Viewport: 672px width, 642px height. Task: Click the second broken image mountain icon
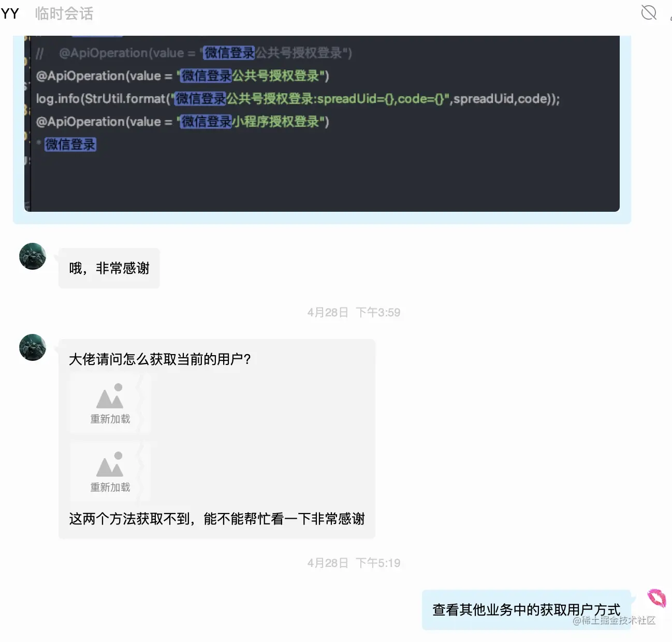tap(110, 464)
